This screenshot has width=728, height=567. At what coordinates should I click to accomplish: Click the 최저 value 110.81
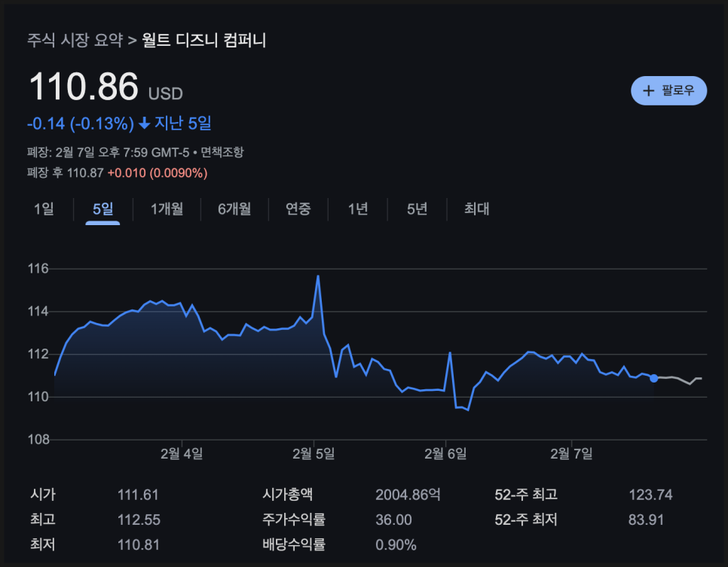(139, 544)
